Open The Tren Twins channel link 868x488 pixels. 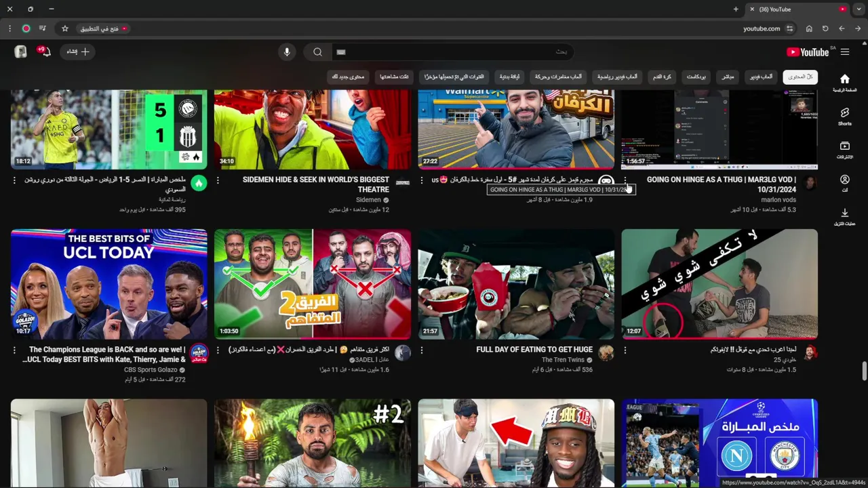coord(563,360)
